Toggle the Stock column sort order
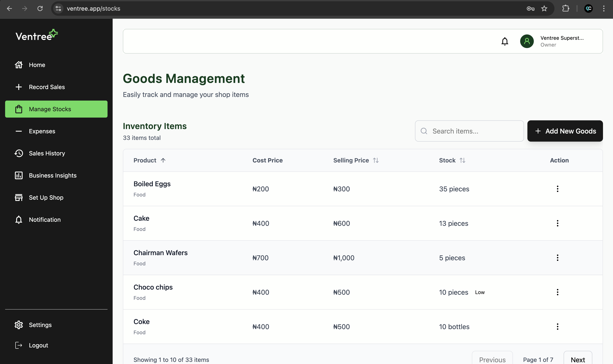The image size is (613, 364). point(463,160)
